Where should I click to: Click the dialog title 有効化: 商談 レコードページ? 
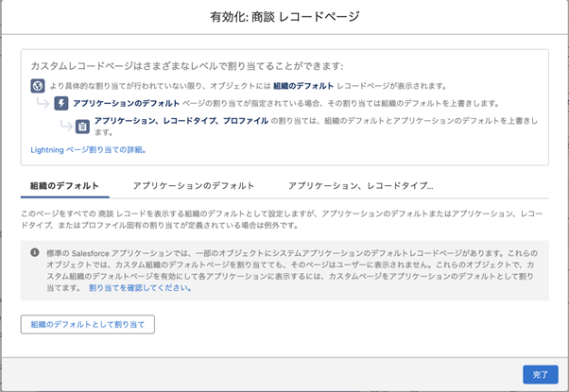[284, 18]
